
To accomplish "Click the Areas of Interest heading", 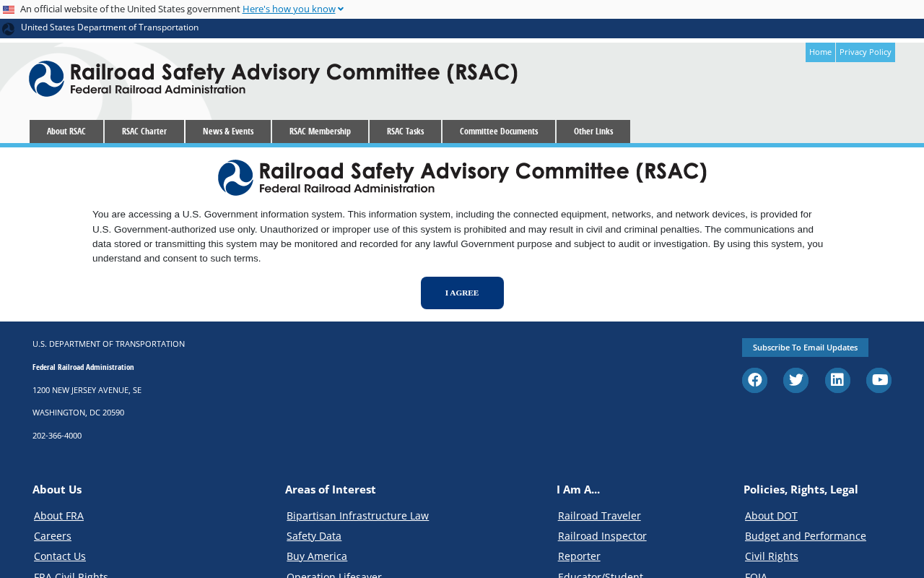I will 331,489.
